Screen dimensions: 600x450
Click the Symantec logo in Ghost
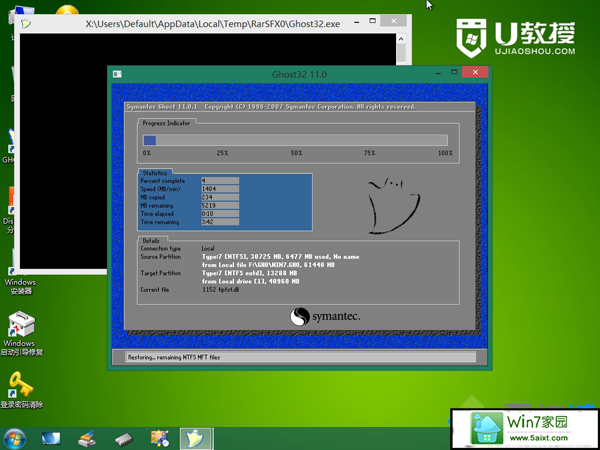(325, 317)
